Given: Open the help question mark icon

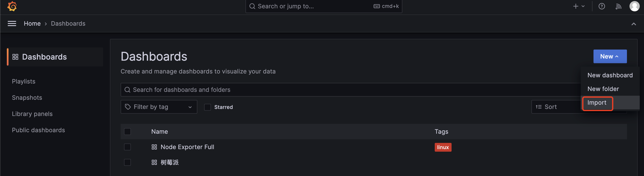Looking at the screenshot, I should 602,6.
